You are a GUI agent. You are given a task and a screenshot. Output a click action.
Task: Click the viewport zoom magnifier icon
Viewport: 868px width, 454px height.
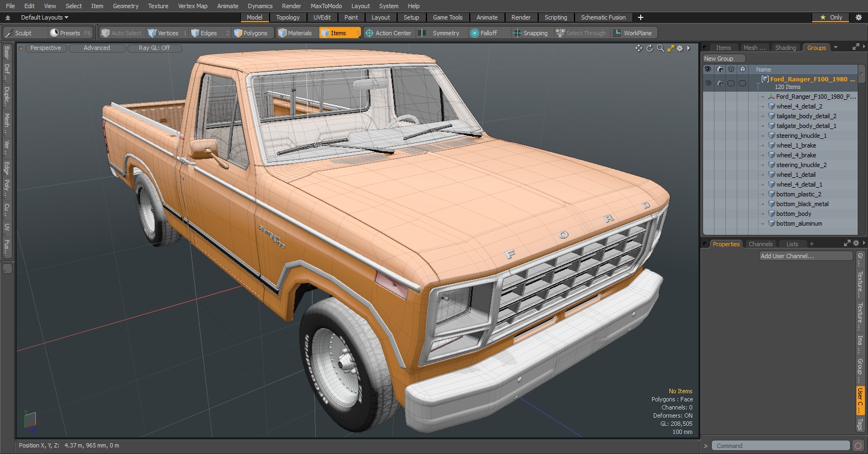660,48
